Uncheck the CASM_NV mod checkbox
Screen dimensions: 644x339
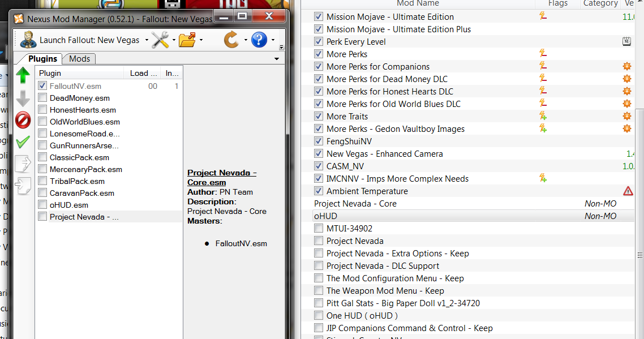[318, 166]
